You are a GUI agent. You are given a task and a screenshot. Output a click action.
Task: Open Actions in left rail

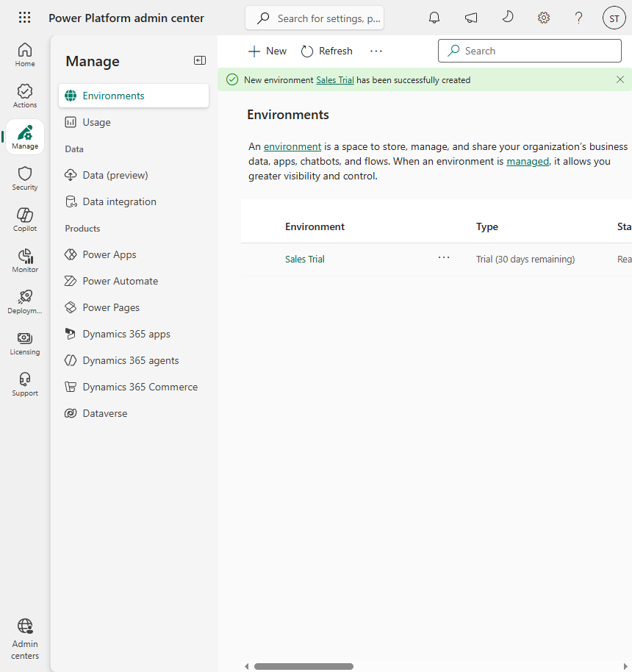tap(25, 96)
